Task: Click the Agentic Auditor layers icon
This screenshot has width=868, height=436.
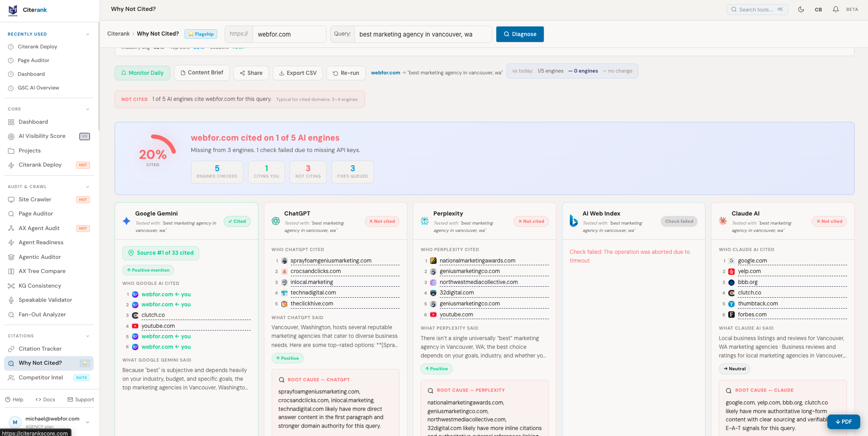Action: pos(11,257)
